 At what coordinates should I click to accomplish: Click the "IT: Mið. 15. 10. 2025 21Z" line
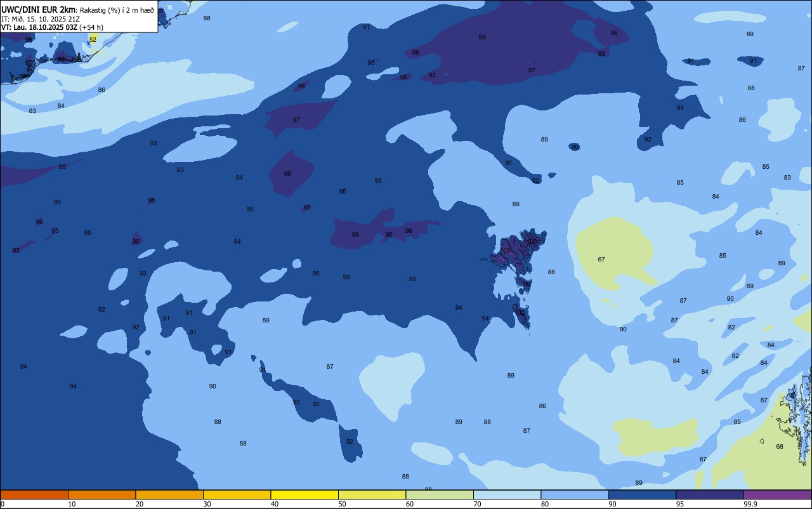click(x=41, y=19)
